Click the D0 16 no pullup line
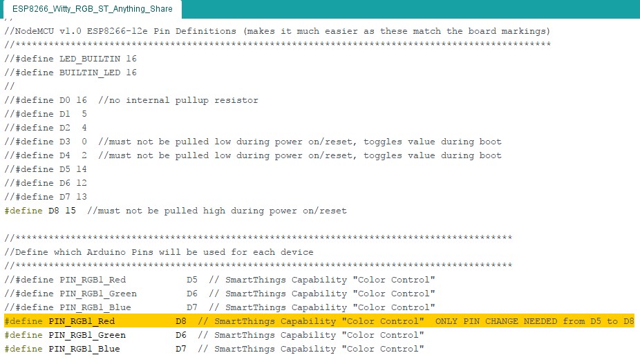This screenshot has height=364, width=640. (x=131, y=100)
